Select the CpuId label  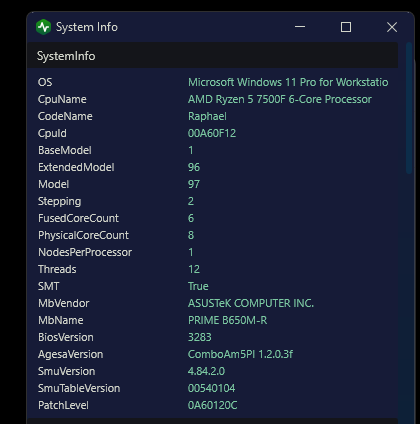coord(52,133)
